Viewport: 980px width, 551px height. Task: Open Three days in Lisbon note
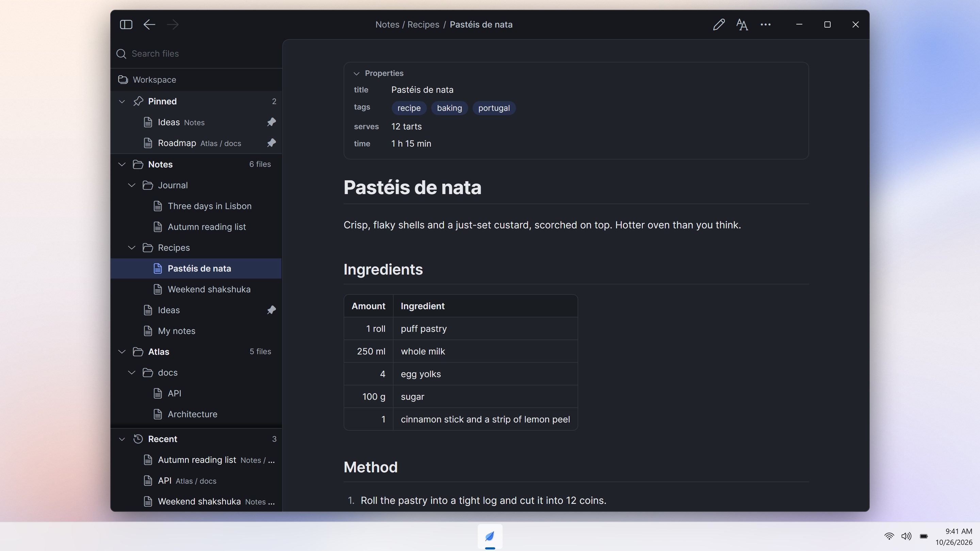(196, 206)
